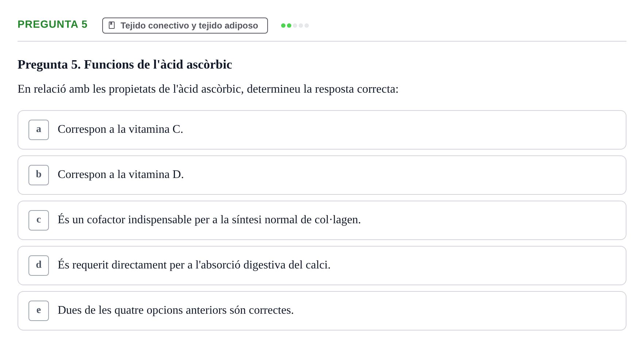Choose letter badge d option
The height and width of the screenshot is (348, 644).
tap(39, 266)
